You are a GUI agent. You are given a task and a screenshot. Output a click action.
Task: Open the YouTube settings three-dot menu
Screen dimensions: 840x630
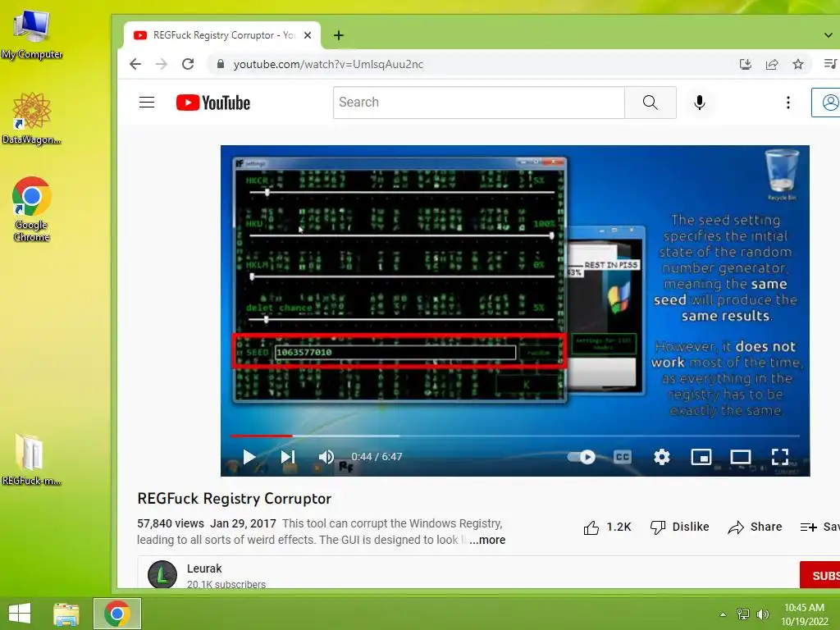[788, 103]
